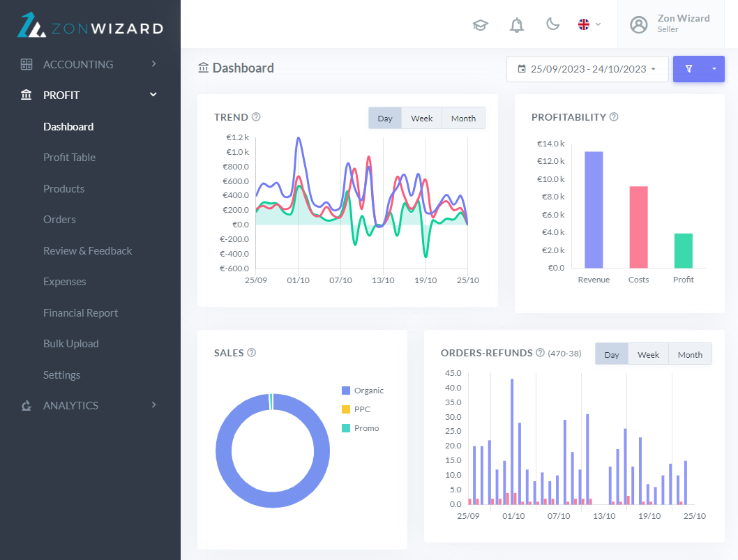Screen dimensions: 738x560
Task: Toggle dark mode with the moon icon
Action: pos(552,24)
